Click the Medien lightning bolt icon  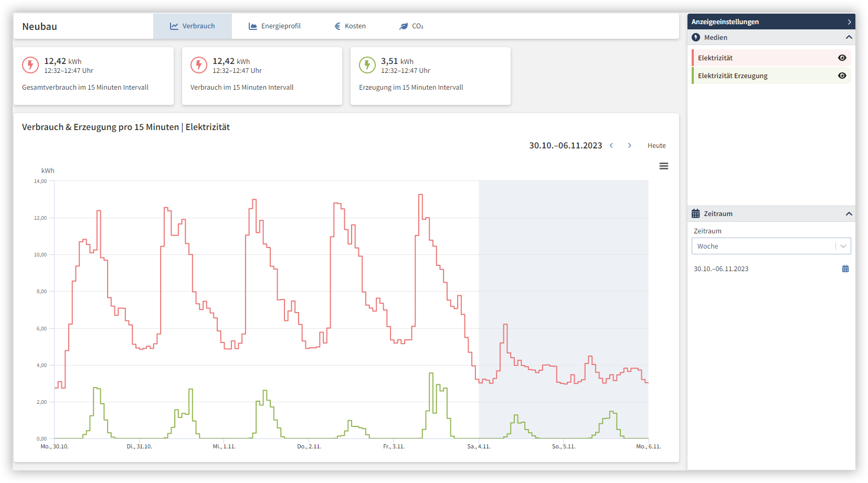click(x=696, y=38)
